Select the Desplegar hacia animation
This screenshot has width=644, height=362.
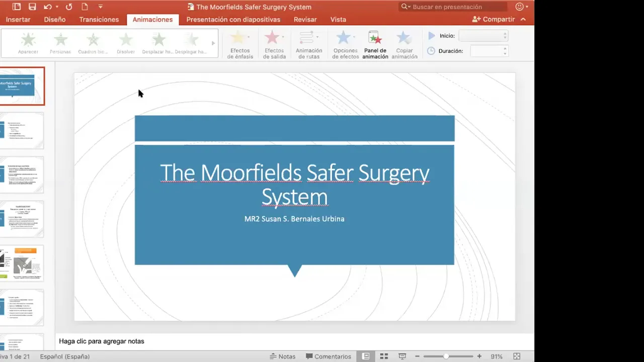click(191, 43)
